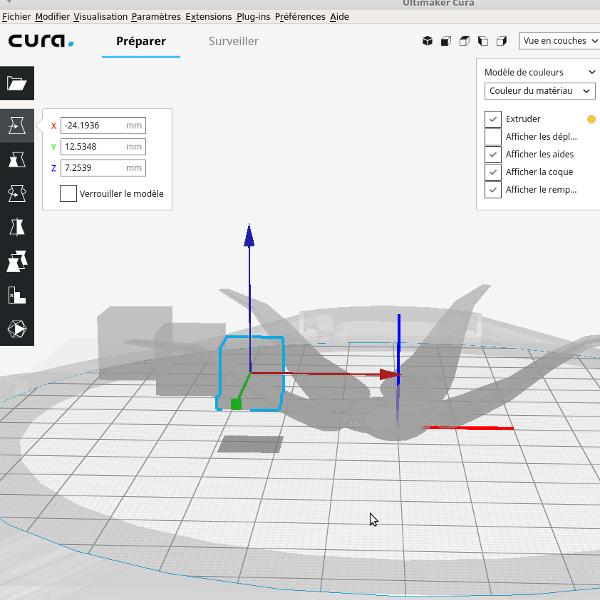Open the Préférences menu
This screenshot has height=600, width=600.
[300, 17]
